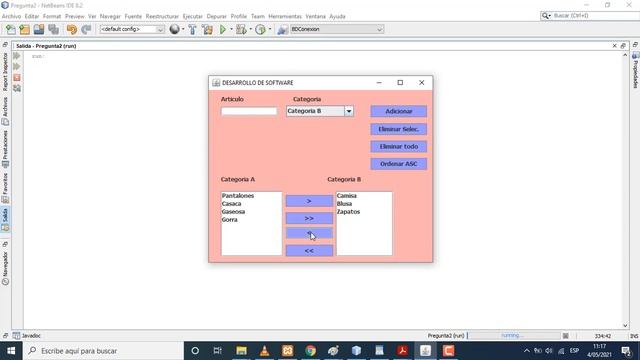Select Blusa in Categoria B list
Image resolution: width=640 pixels, height=360 pixels.
(x=364, y=204)
